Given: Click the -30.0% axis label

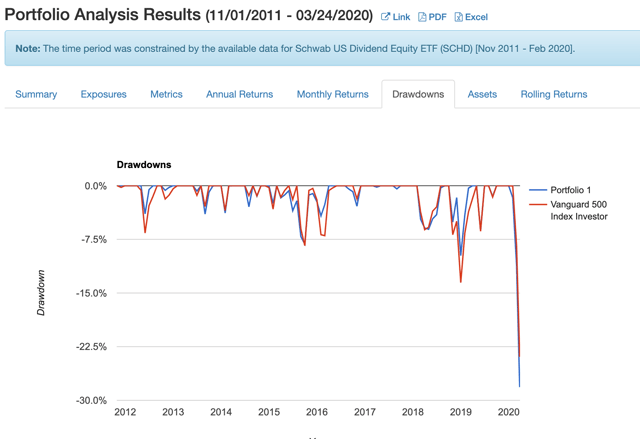Looking at the screenshot, I should point(91,401).
